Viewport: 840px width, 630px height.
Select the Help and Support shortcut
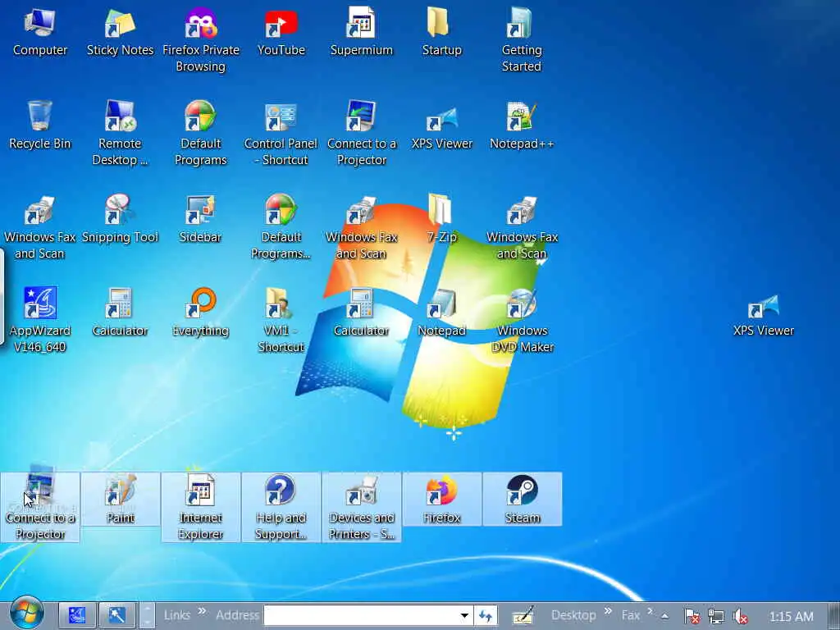281,507
